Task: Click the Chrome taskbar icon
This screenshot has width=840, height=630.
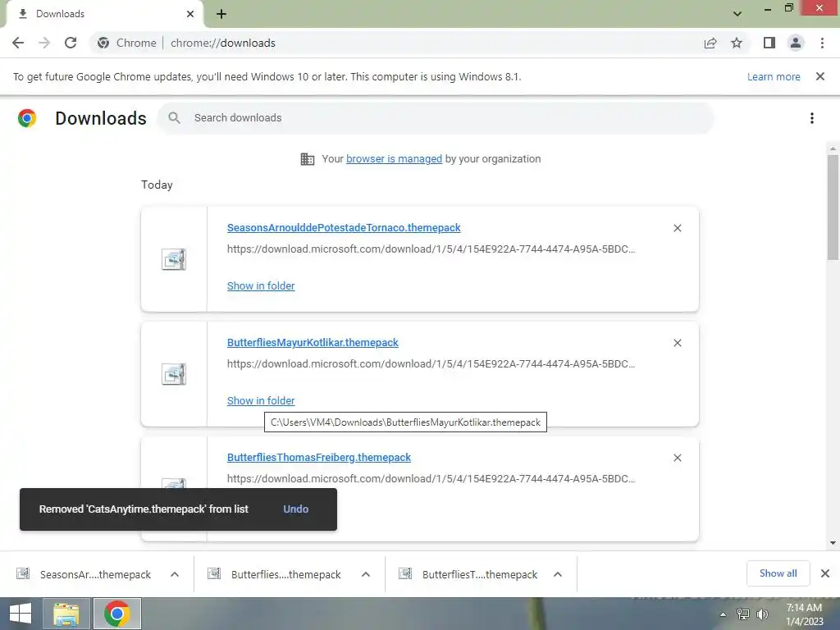Action: pos(117,614)
